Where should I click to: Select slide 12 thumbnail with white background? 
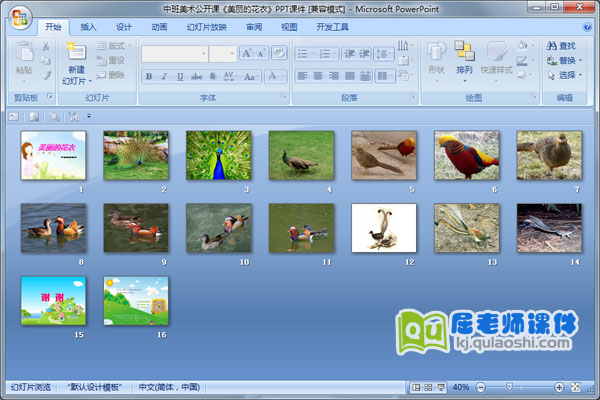click(x=384, y=228)
